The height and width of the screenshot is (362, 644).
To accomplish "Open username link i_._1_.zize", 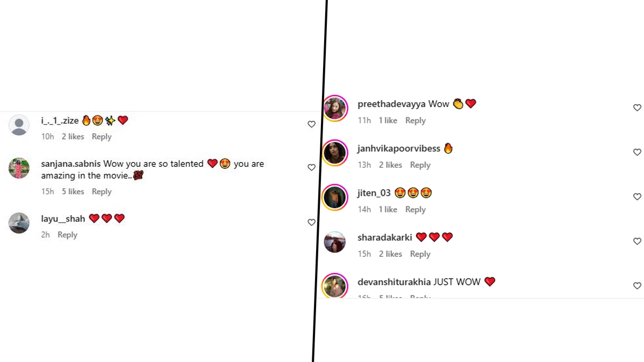I will pyautogui.click(x=60, y=121).
